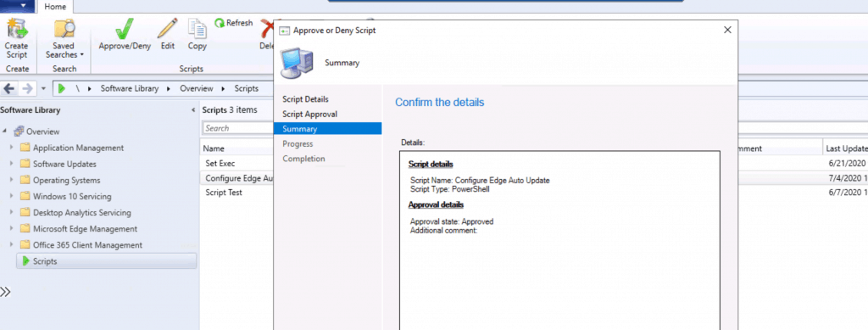
Task: Click the 6/21/2020 date cell
Action: tap(847, 164)
